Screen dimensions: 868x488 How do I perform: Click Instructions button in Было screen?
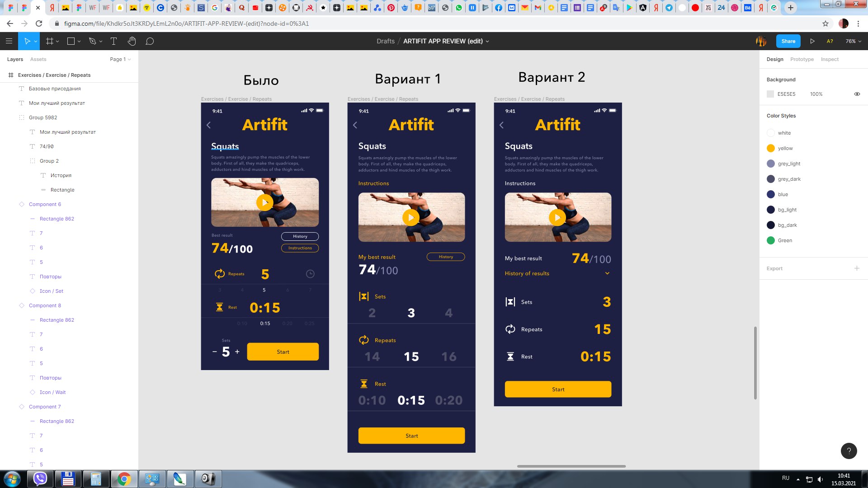click(300, 248)
